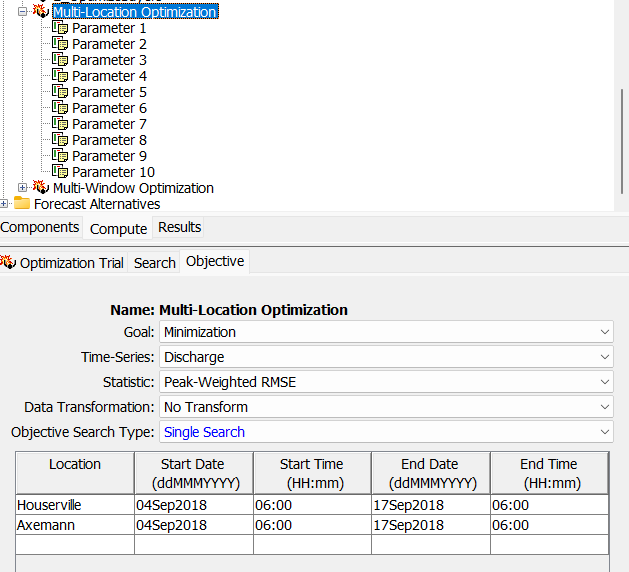Select Parameter 1 label in tree
The height and width of the screenshot is (572, 629).
coord(109,28)
